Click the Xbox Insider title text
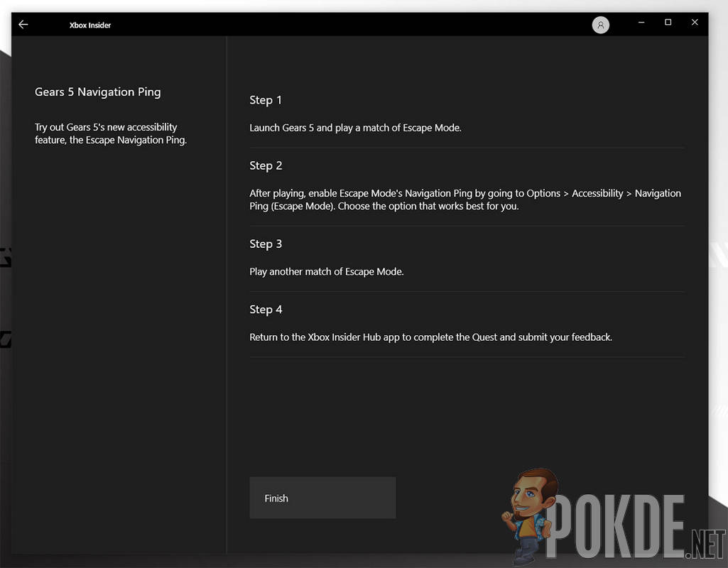728x568 pixels. 90,25
